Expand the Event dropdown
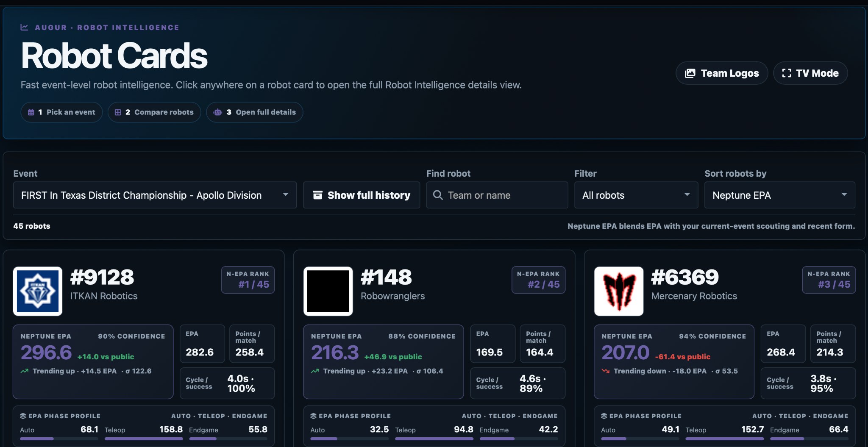Image resolution: width=868 pixels, height=447 pixels. pyautogui.click(x=155, y=195)
